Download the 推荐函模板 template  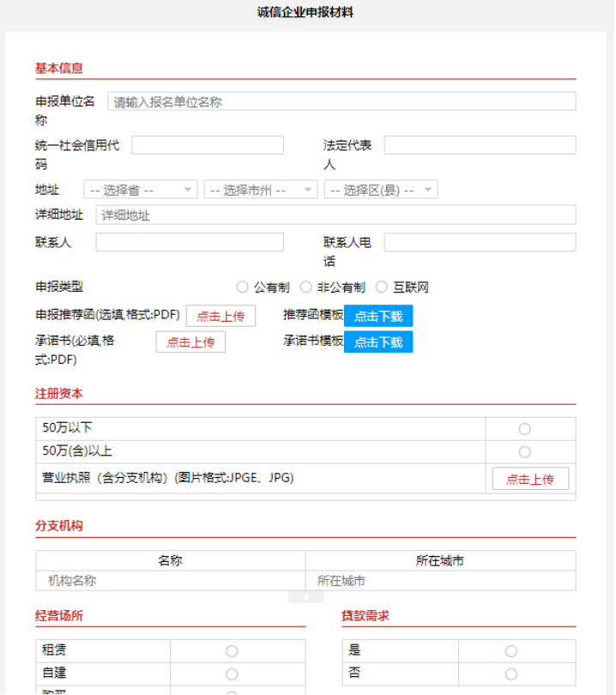click(x=378, y=317)
